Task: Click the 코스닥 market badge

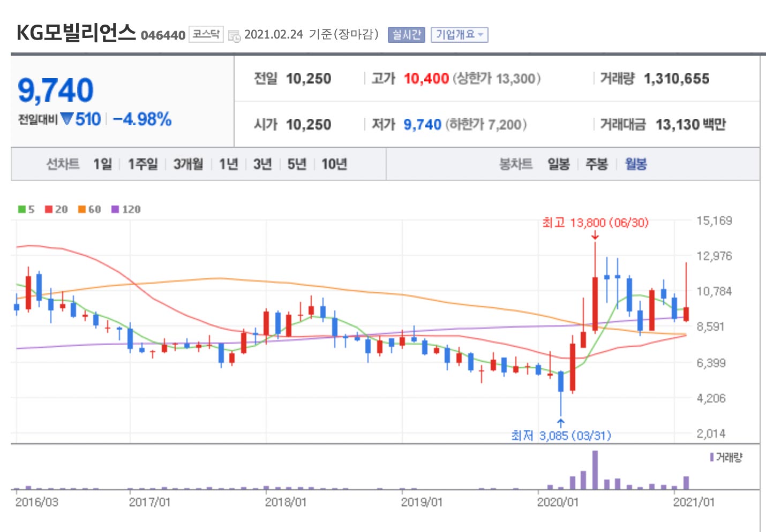Action: [x=206, y=34]
